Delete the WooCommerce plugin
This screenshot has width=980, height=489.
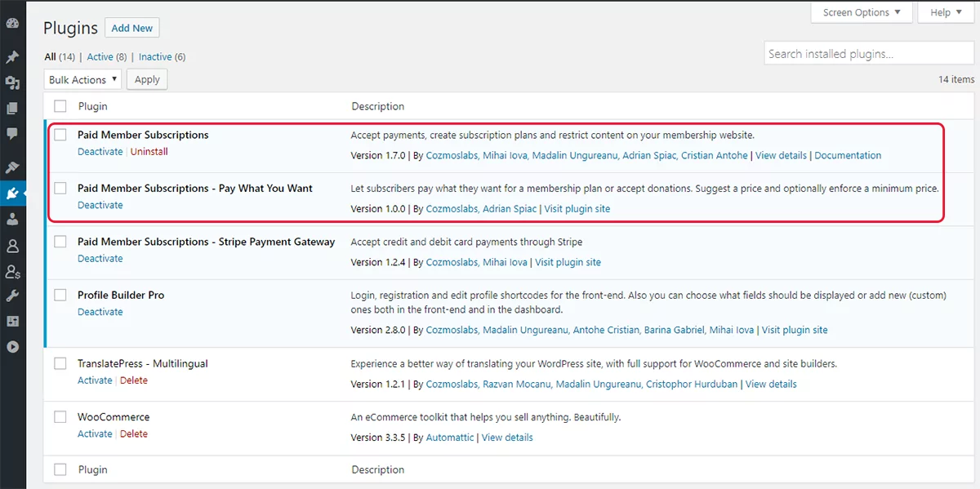(134, 434)
